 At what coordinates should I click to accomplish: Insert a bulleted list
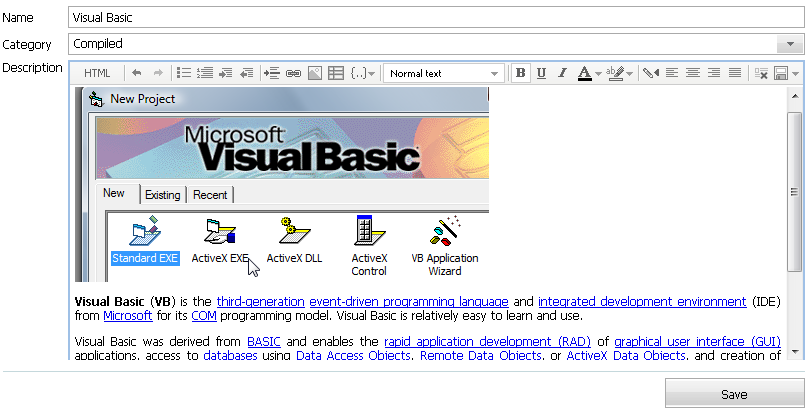[x=184, y=73]
